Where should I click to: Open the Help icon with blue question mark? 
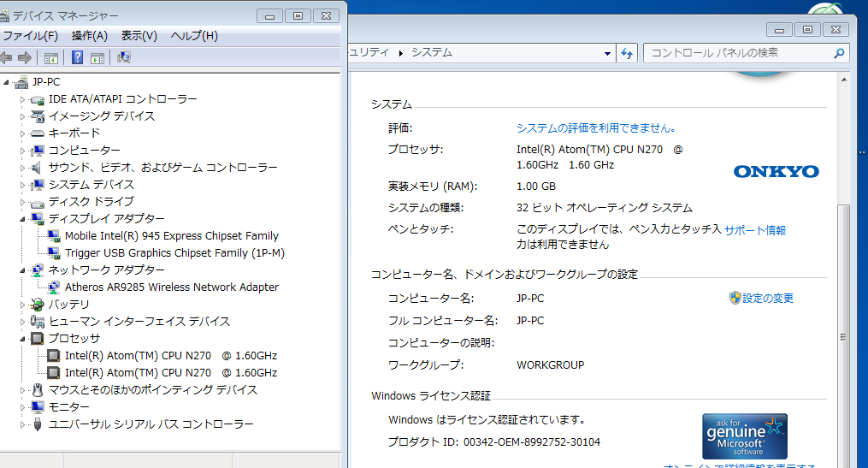78,57
